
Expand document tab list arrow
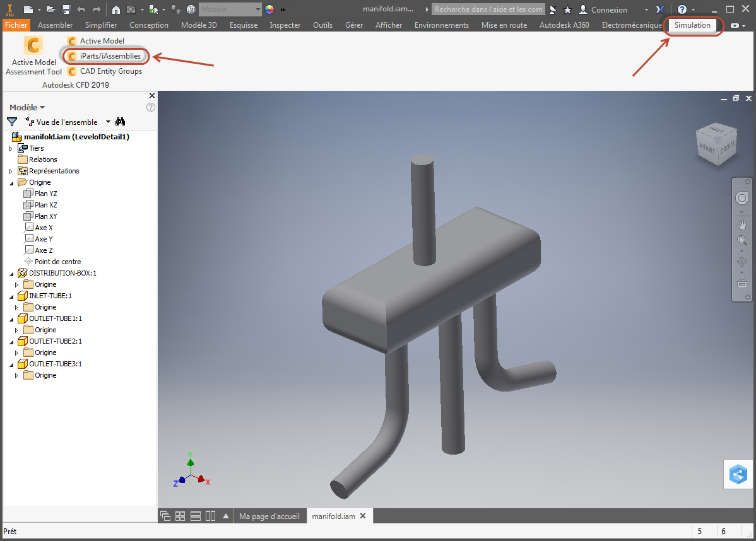(x=226, y=516)
